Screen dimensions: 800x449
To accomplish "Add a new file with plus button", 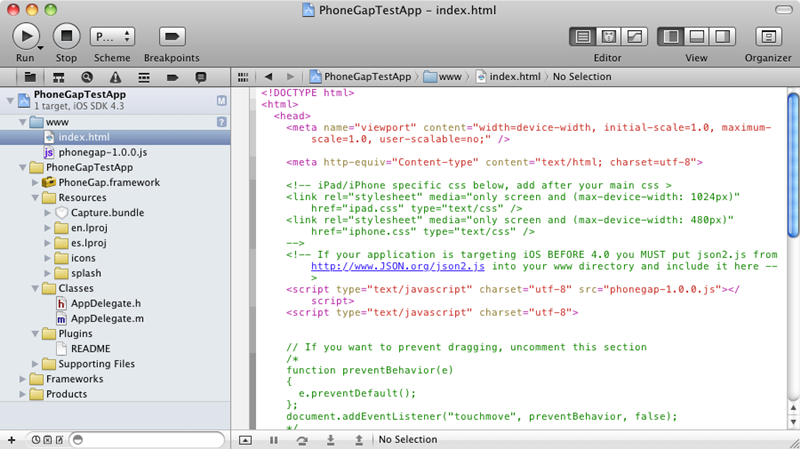I will pos(11,440).
